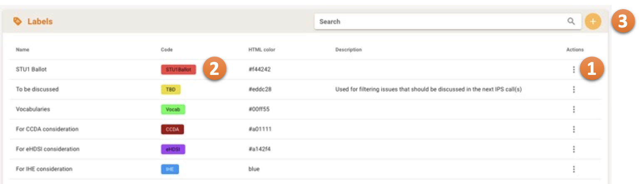
Task: Open actions menu for CCDA consideration
Action: coord(574,129)
